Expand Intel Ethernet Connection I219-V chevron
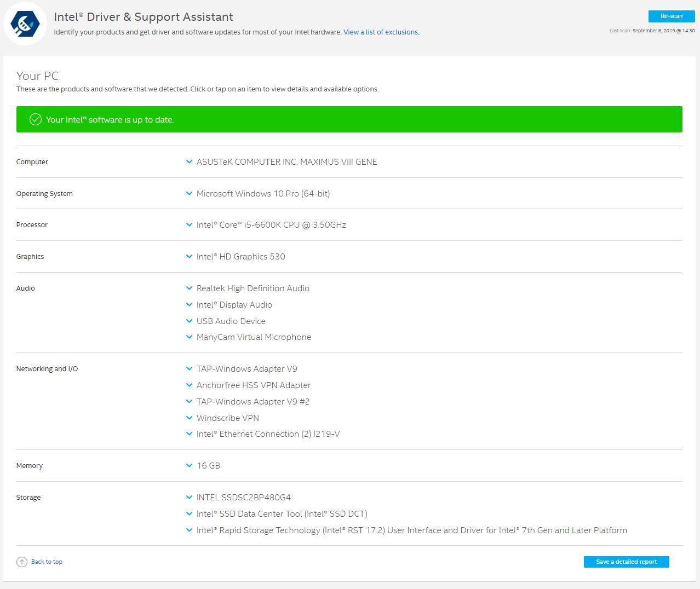Screen dimensions: 700x589 [189, 434]
